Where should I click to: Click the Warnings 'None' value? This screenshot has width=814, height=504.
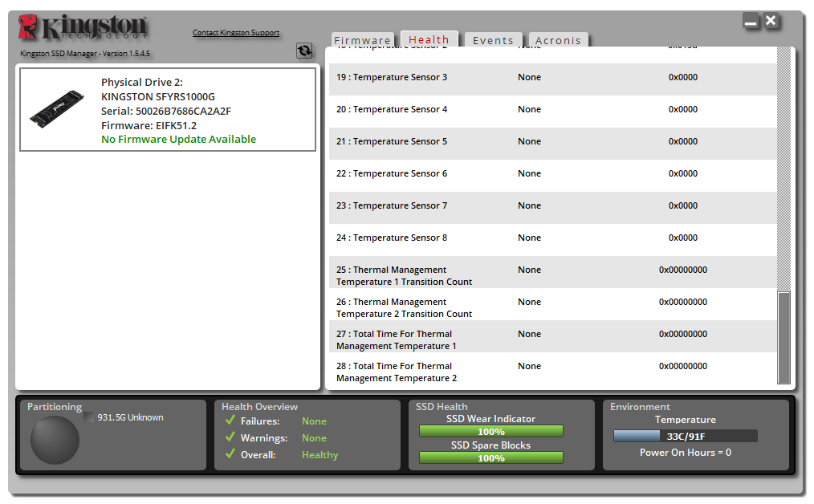[x=314, y=438]
